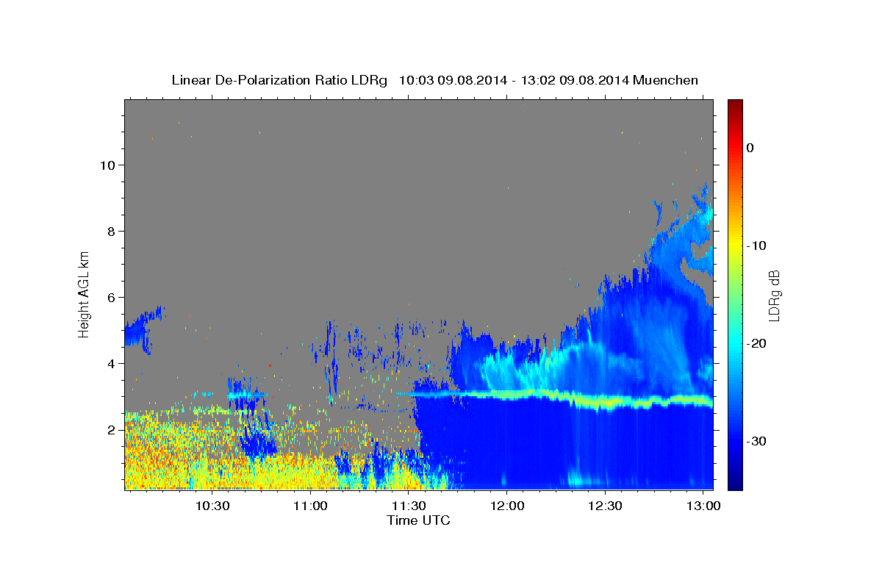Click the 10:30 time tick label
882x588 pixels.
coord(212,506)
